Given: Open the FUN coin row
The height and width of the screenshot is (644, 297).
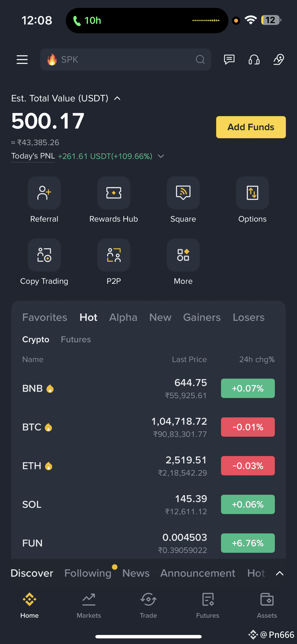Looking at the screenshot, I should [x=148, y=543].
